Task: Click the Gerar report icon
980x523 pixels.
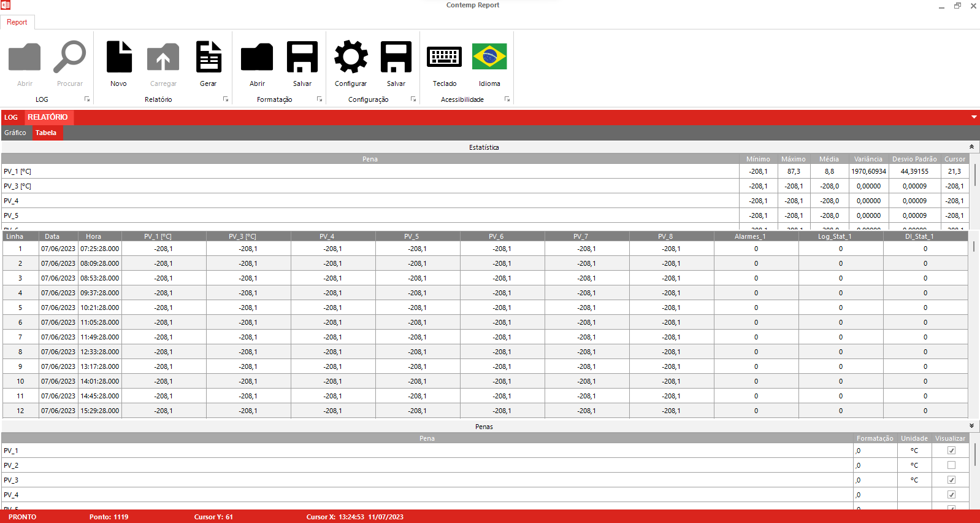Action: (209, 58)
